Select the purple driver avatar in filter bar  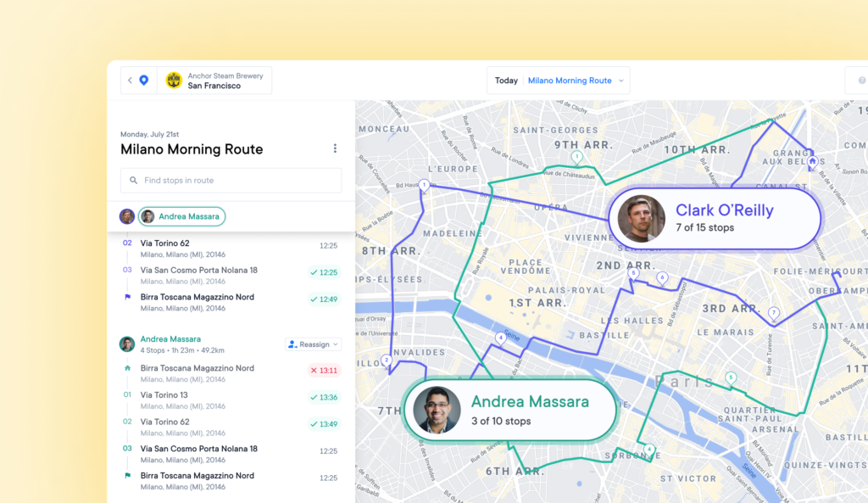[x=125, y=216]
